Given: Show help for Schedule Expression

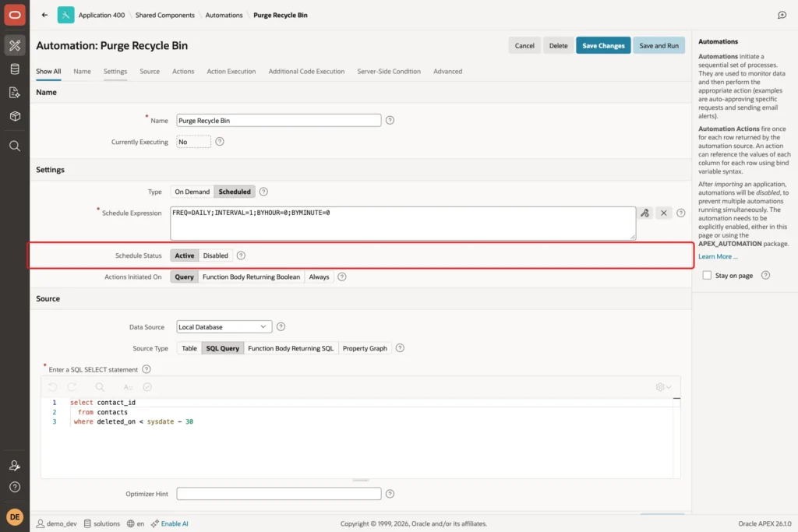Looking at the screenshot, I should (x=681, y=213).
